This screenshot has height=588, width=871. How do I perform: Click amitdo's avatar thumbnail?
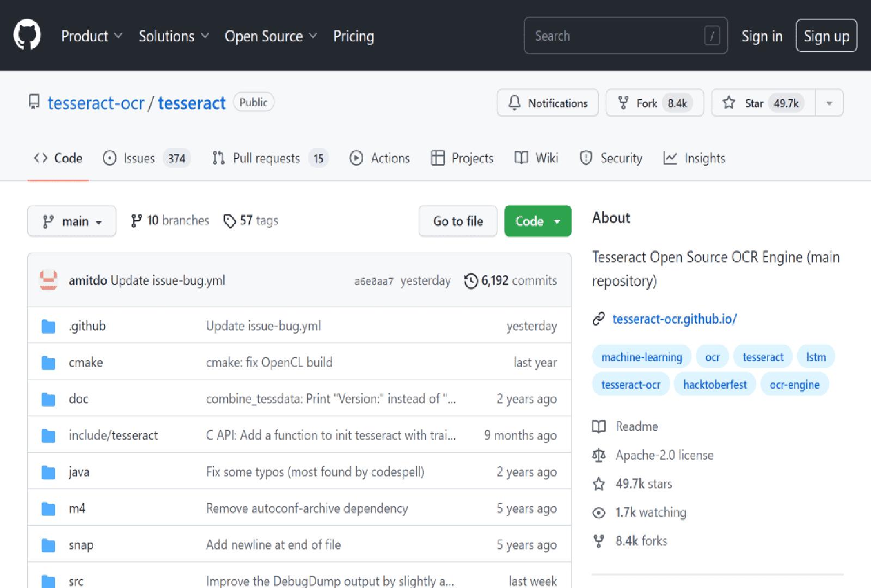(x=48, y=280)
